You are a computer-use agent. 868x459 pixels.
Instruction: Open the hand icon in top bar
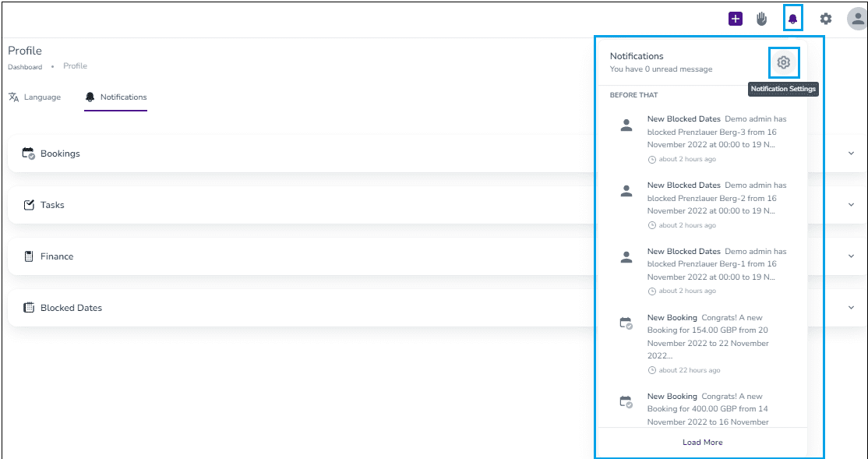(x=762, y=19)
